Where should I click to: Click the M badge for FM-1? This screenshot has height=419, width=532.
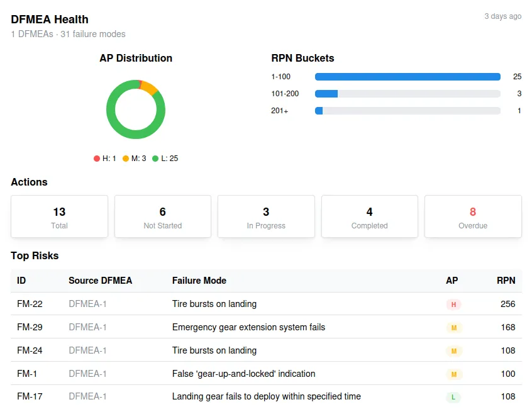click(454, 374)
